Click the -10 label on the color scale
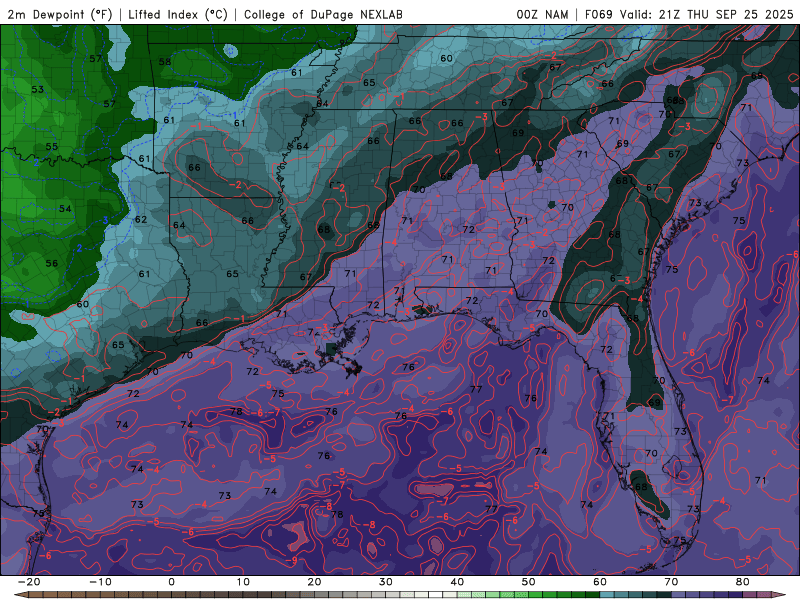 pos(100,582)
